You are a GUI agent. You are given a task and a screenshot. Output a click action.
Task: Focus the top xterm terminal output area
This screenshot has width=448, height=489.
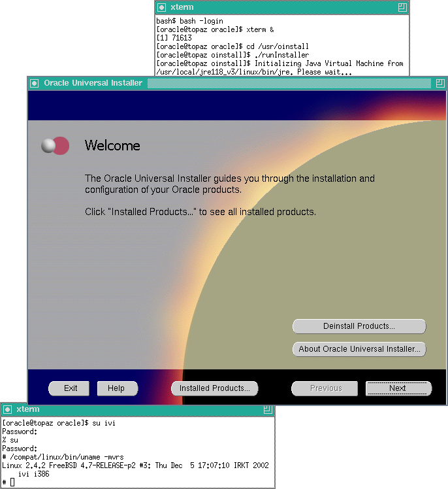(x=281, y=46)
